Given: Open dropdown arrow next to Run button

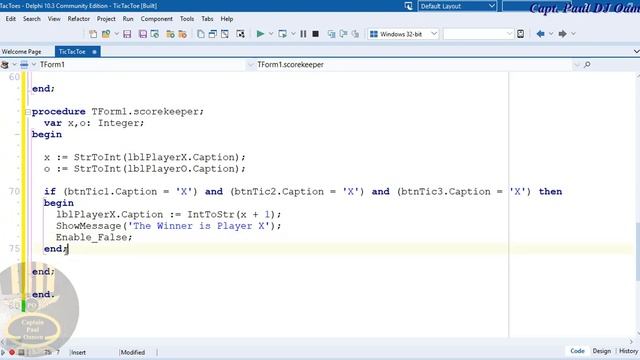Looking at the screenshot, I should tap(271, 34).
